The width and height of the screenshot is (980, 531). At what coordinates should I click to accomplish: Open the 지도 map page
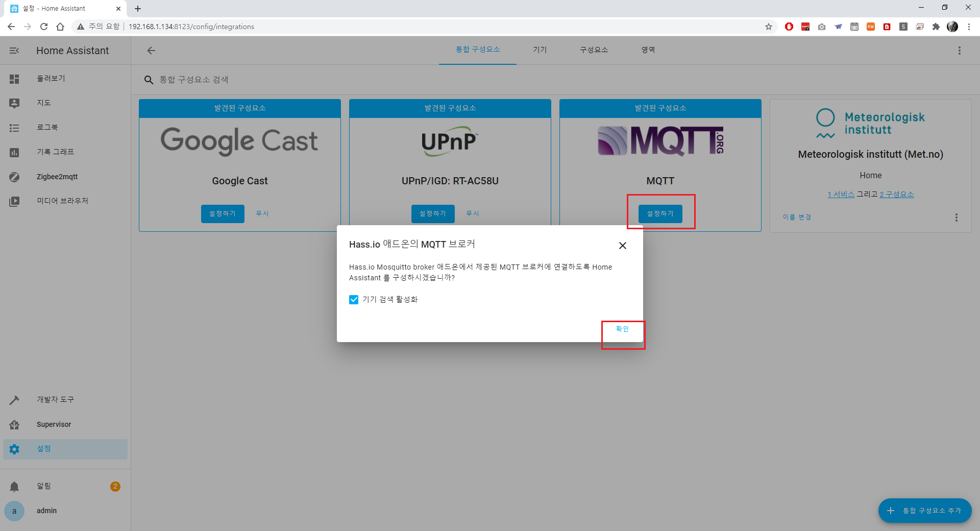click(65, 103)
